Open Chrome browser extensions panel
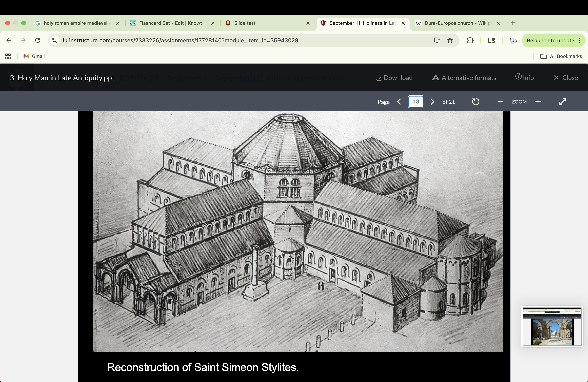The width and height of the screenshot is (588, 382). pos(470,40)
